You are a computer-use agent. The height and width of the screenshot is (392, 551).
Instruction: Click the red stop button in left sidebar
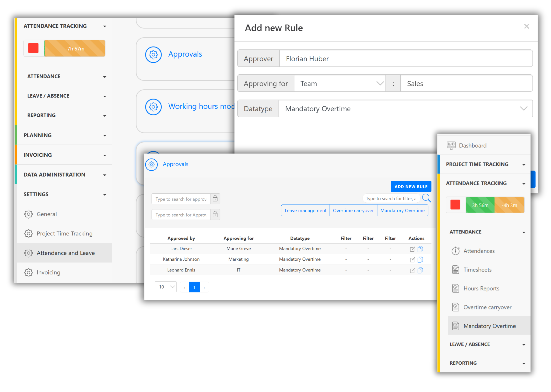33,48
